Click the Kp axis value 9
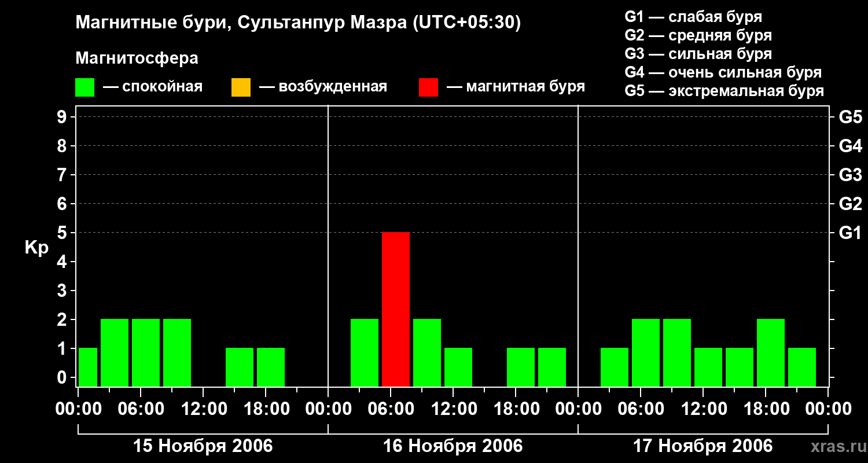 tap(63, 117)
